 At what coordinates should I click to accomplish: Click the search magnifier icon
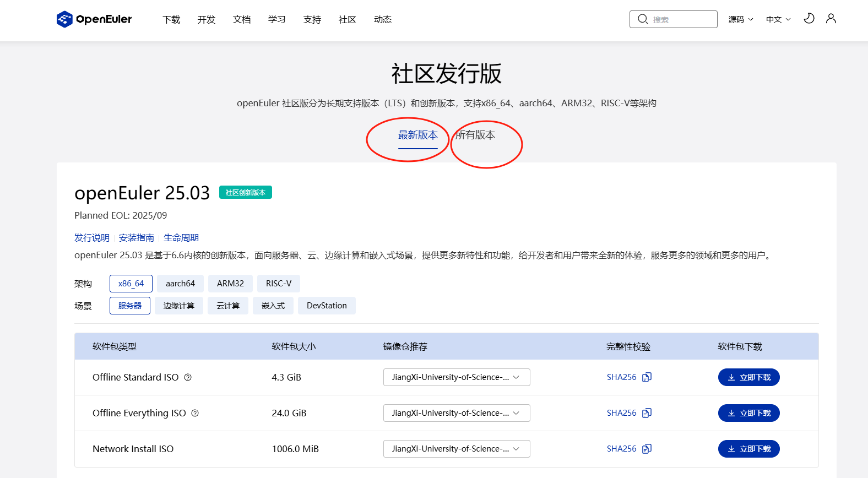click(643, 19)
